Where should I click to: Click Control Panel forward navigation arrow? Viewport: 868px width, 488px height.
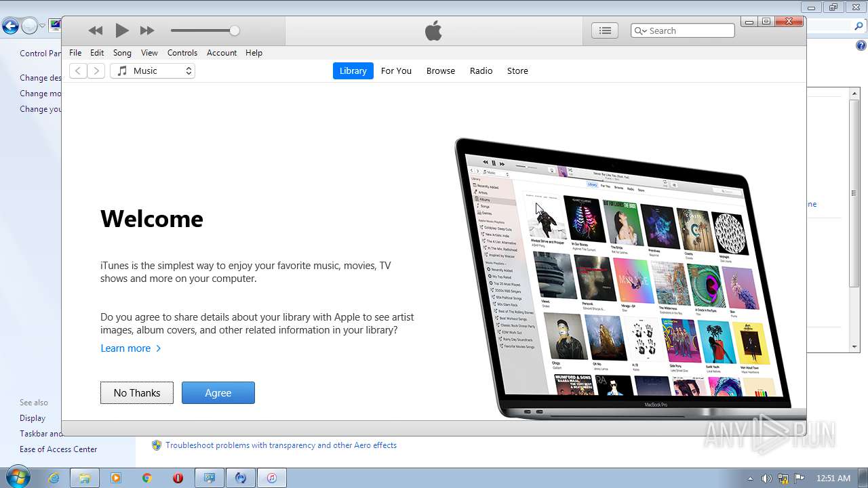(29, 26)
